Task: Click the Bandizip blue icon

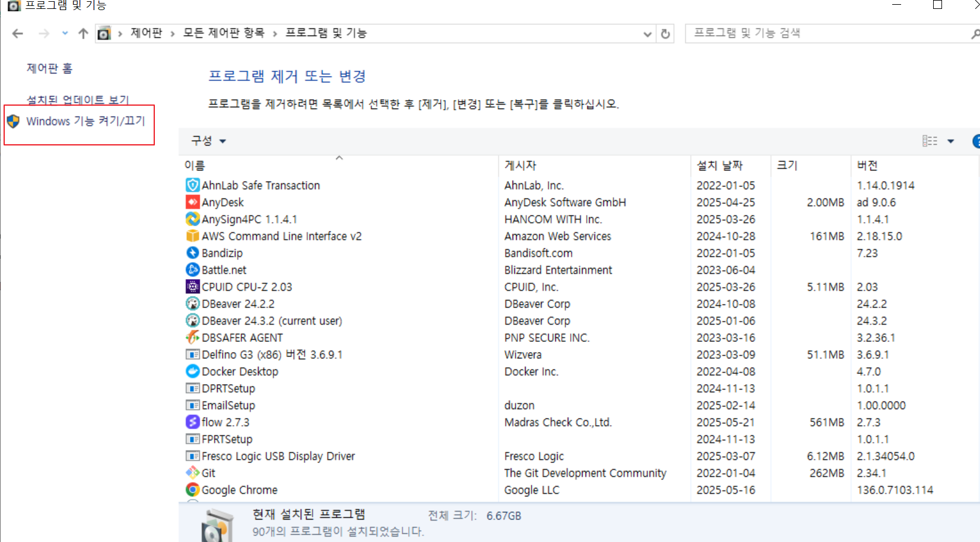Action: pyautogui.click(x=192, y=253)
